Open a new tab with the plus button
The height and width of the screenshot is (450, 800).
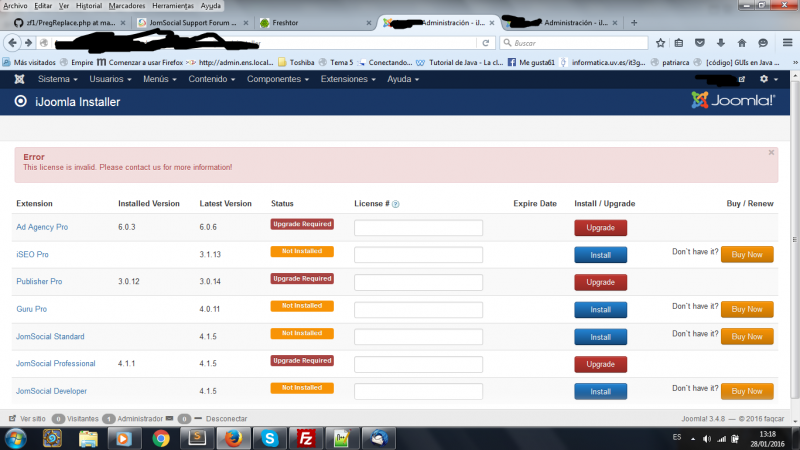[634, 22]
